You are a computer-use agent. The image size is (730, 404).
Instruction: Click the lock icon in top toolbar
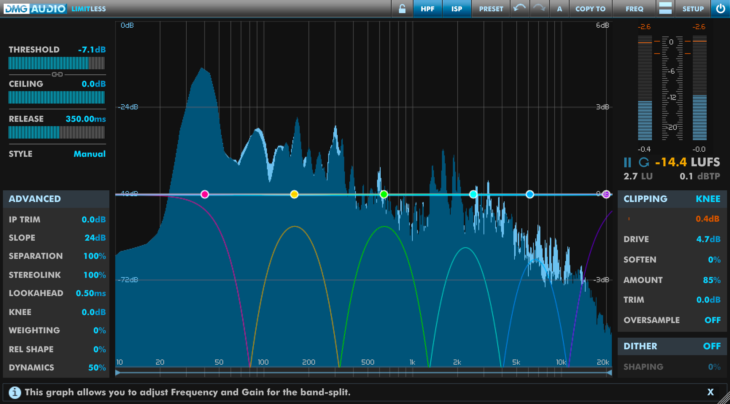pyautogui.click(x=402, y=8)
